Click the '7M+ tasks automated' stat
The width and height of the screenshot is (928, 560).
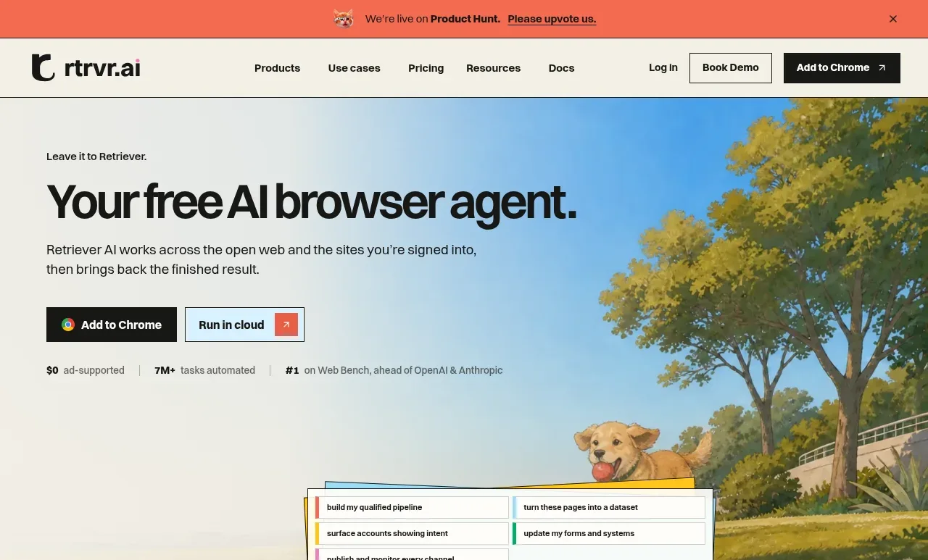click(204, 370)
